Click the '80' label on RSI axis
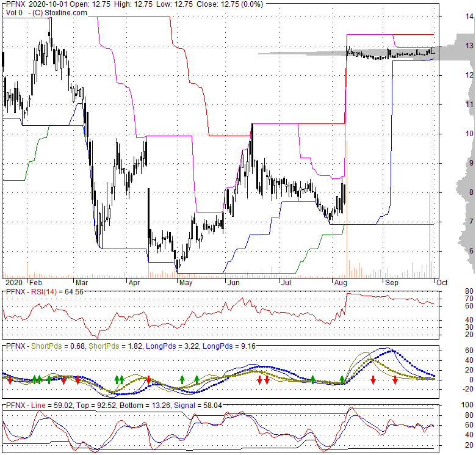Viewport: 476px width, 455px height. pyautogui.click(x=469, y=291)
